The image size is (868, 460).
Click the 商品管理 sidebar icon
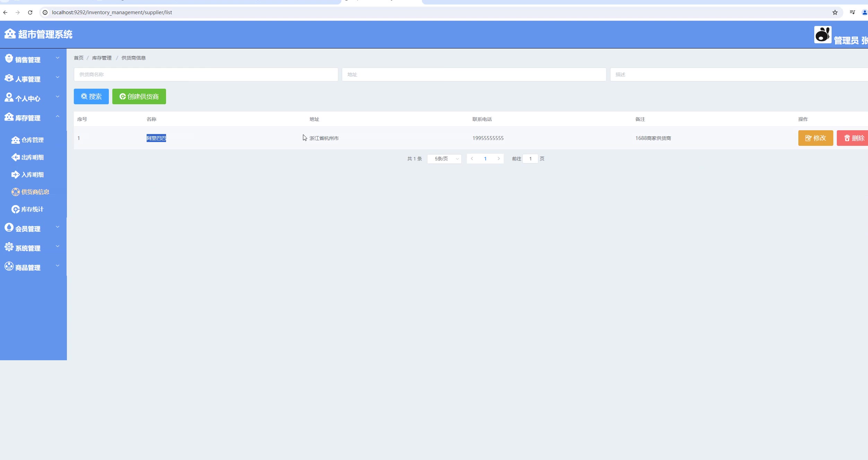pyautogui.click(x=9, y=266)
